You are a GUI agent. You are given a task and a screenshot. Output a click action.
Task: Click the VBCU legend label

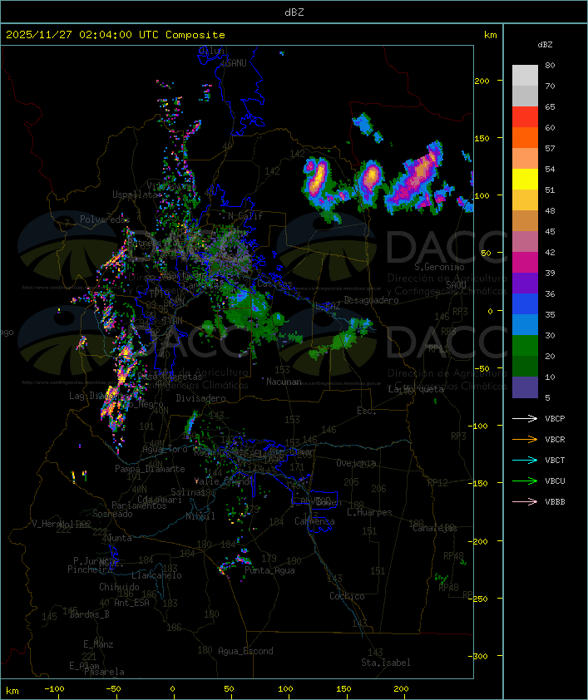click(555, 481)
